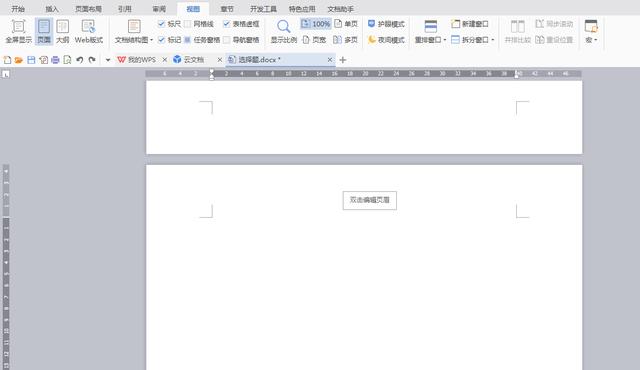The image size is (640, 370).
Task: Switch to 大纲 outline view
Action: coord(62,31)
